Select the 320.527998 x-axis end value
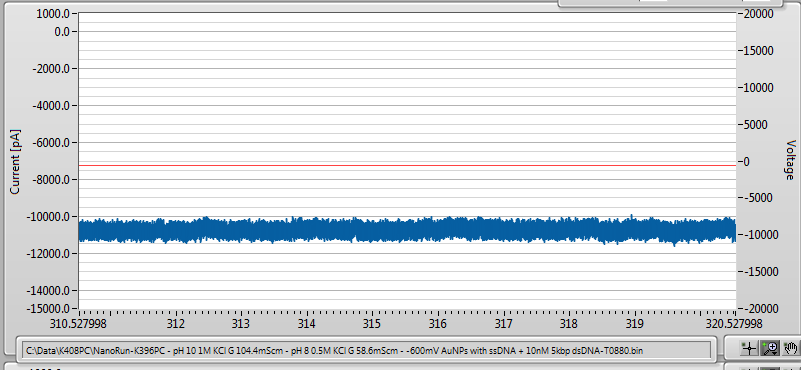This screenshot has width=801, height=370. pyautogui.click(x=735, y=324)
